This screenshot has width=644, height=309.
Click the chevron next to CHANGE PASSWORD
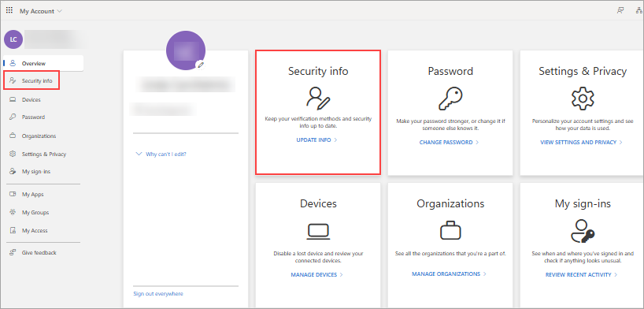[x=477, y=143]
